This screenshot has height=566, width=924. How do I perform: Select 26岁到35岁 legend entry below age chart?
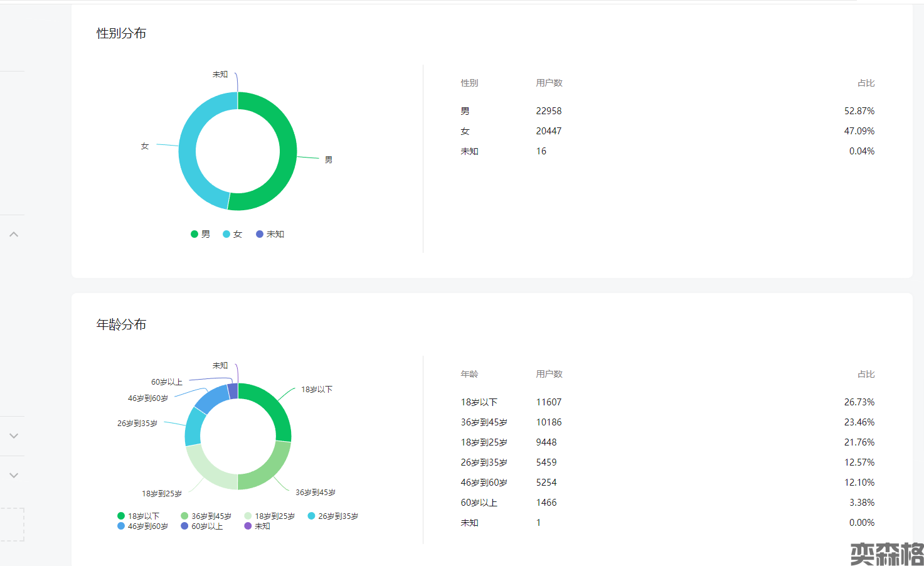[x=333, y=516]
